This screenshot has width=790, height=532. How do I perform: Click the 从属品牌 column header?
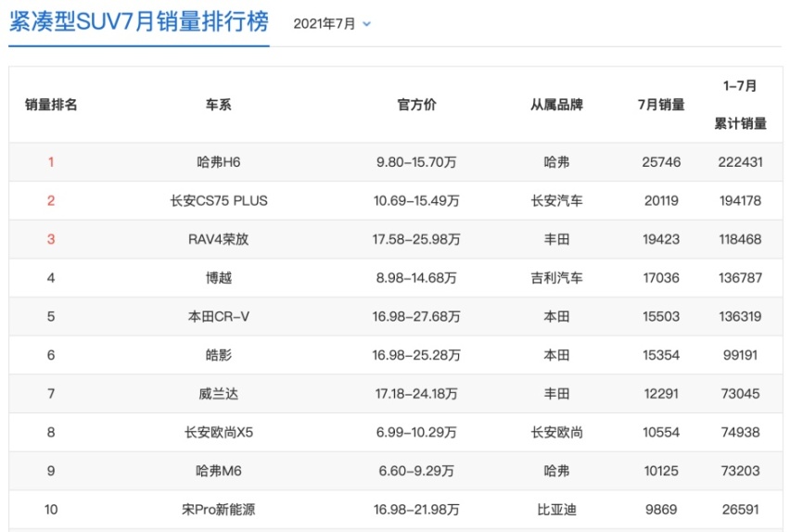click(556, 105)
